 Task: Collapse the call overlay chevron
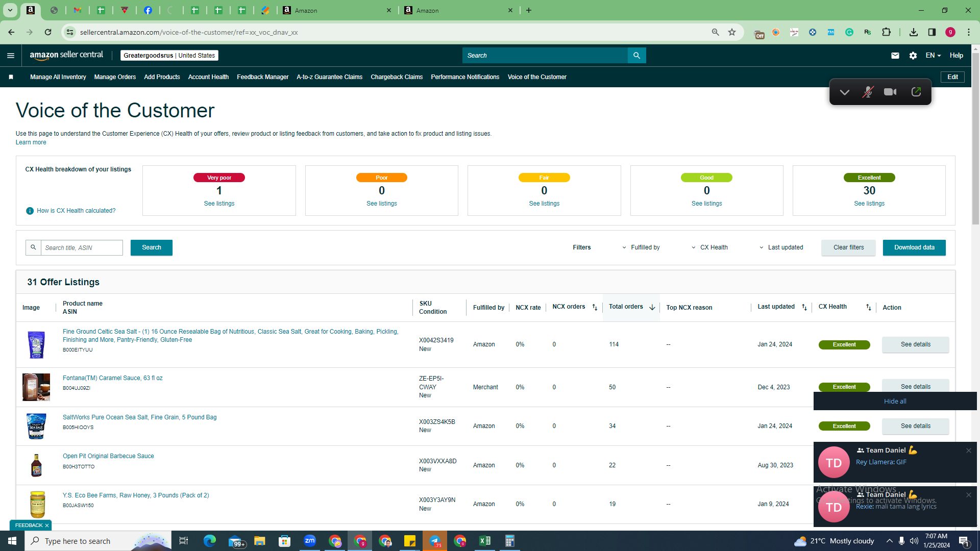point(845,92)
